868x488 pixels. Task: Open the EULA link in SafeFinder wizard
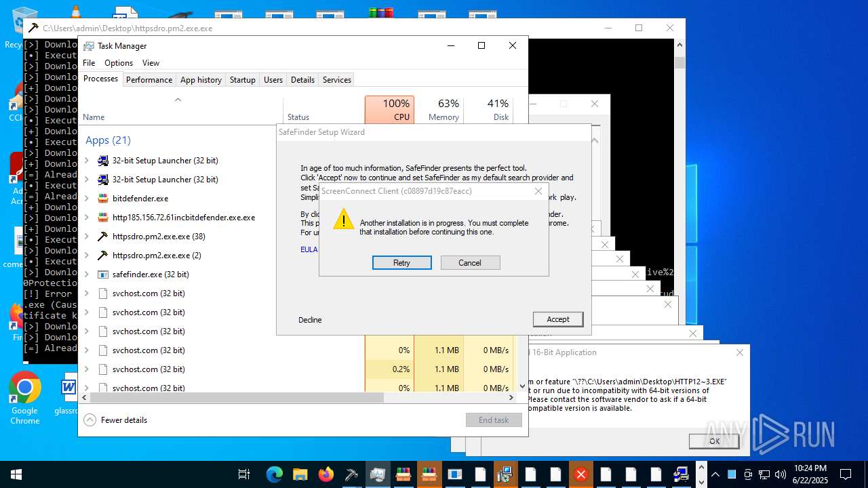(x=309, y=249)
